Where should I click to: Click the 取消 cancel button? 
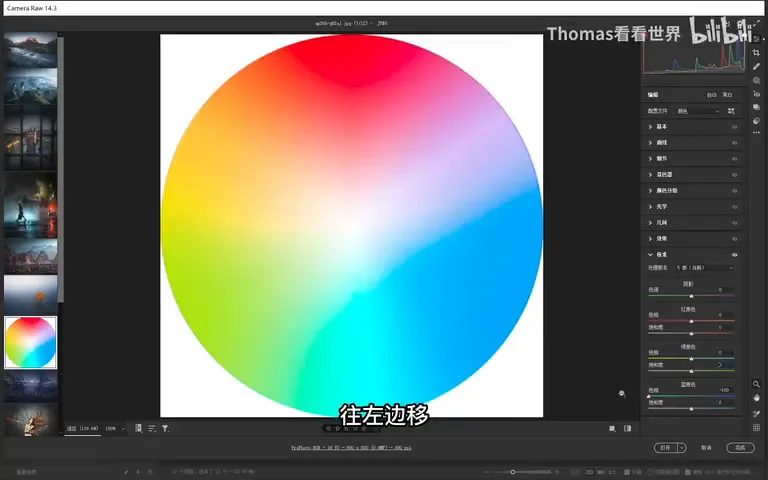click(706, 448)
